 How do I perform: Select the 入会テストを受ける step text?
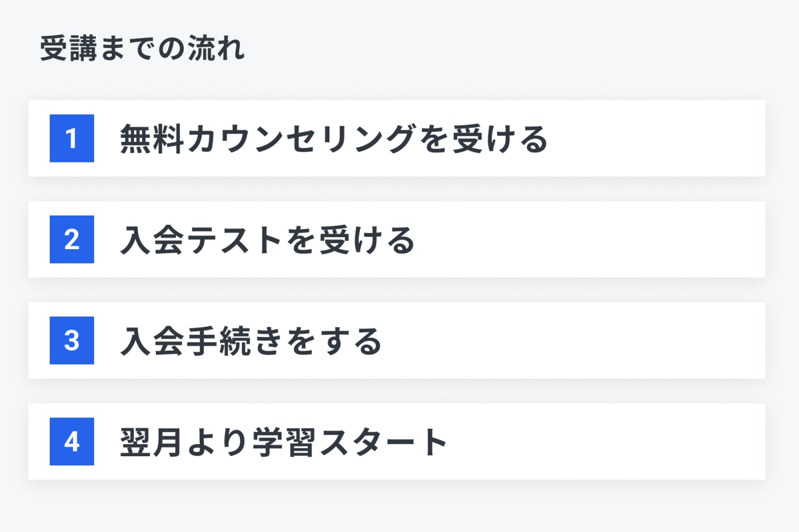pos(267,239)
